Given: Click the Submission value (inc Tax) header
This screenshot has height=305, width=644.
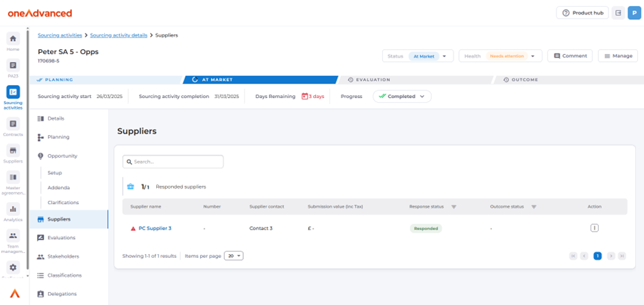Looking at the screenshot, I should [335, 207].
